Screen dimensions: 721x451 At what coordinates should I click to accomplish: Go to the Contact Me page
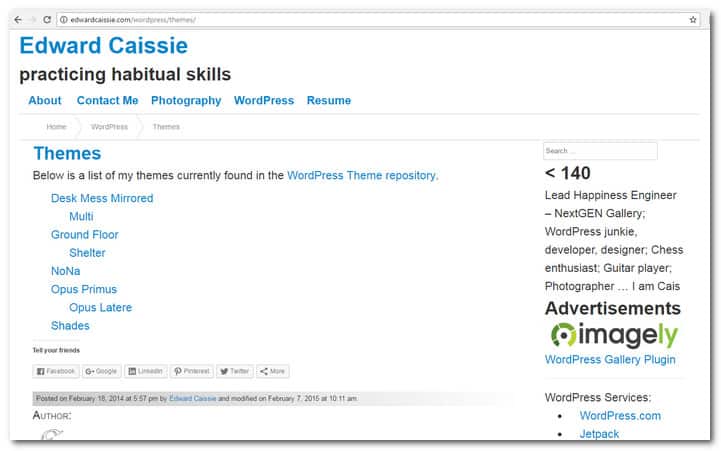pyautogui.click(x=107, y=100)
